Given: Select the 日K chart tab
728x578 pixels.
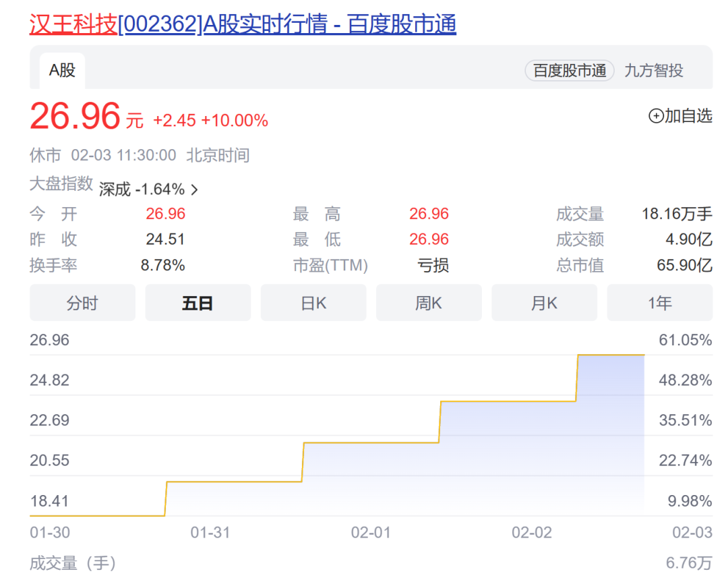Looking at the screenshot, I should click(313, 303).
